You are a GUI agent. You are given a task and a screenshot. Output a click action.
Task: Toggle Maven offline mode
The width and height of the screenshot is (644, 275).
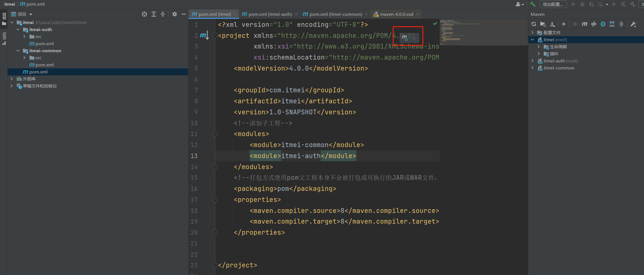pos(594,24)
